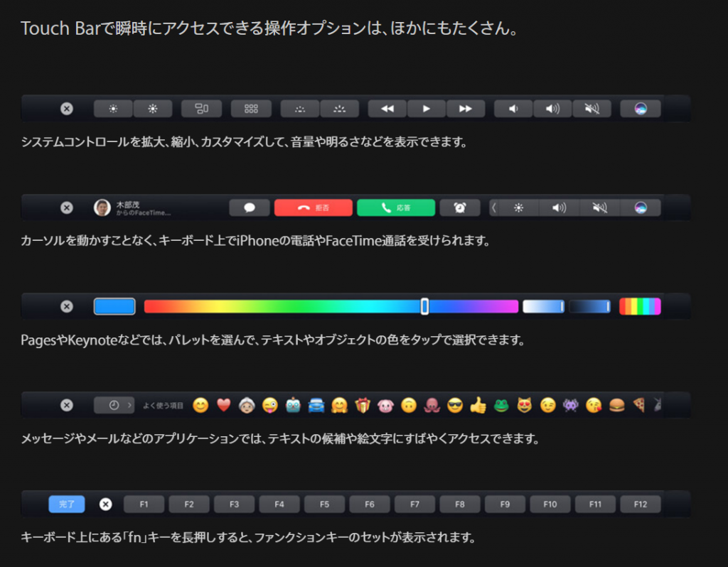
Task: Answer the call with green 応答 button
Action: pyautogui.click(x=396, y=207)
